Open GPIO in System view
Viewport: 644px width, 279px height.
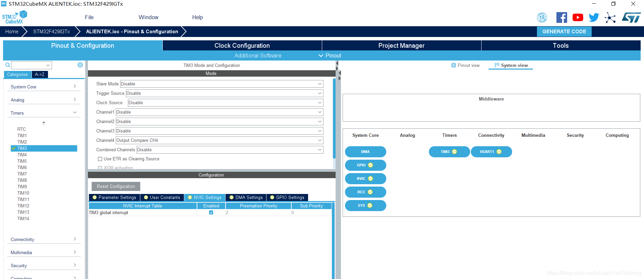click(x=365, y=165)
